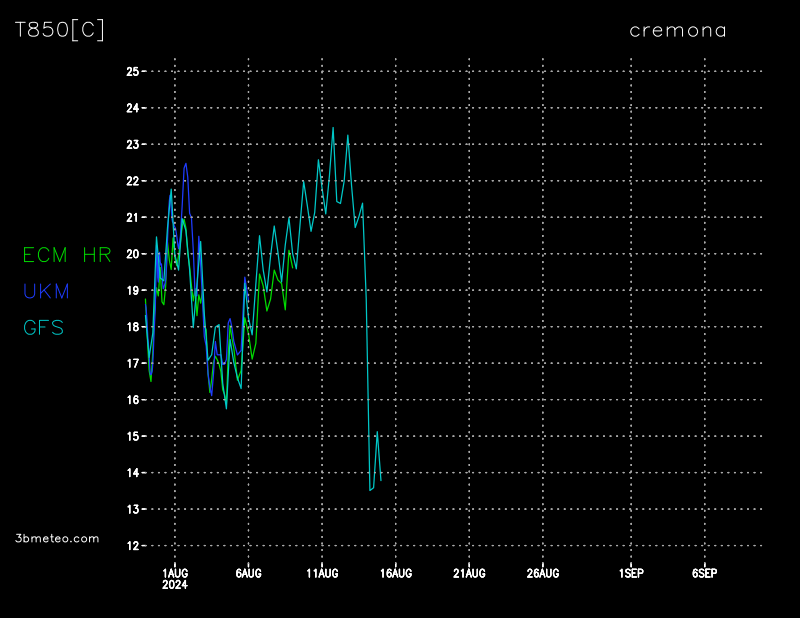Select the cremona location label
This screenshot has height=618, width=800.
click(677, 30)
